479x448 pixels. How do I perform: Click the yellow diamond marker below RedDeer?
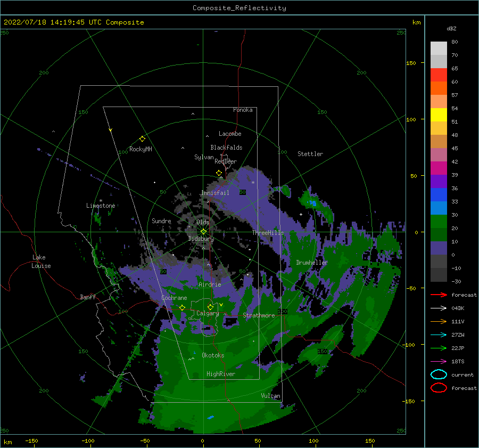[219, 173]
